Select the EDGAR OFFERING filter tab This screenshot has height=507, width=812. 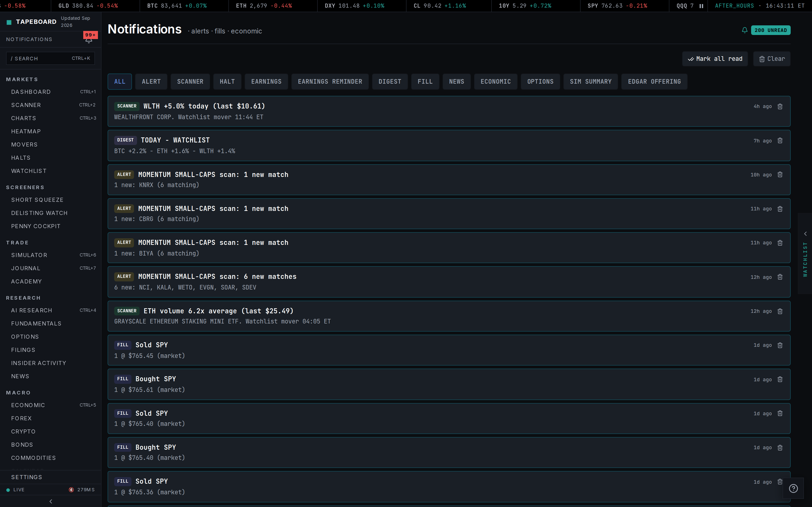[x=654, y=81]
